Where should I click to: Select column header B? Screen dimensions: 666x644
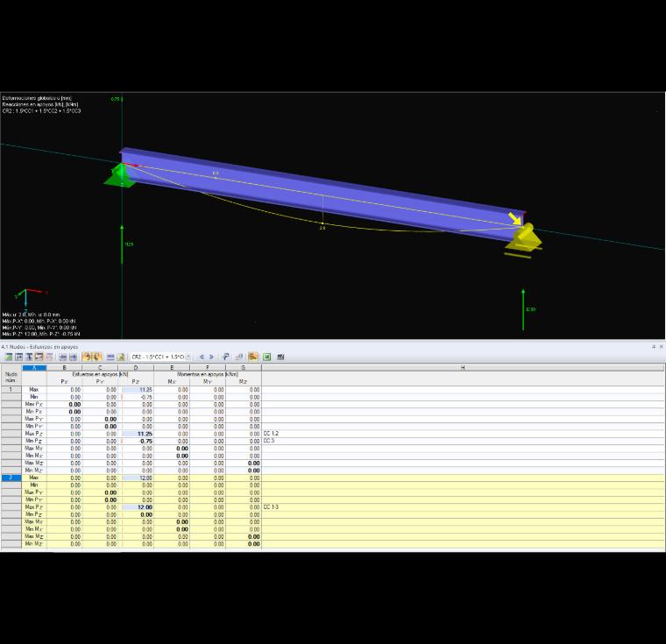[x=64, y=367]
